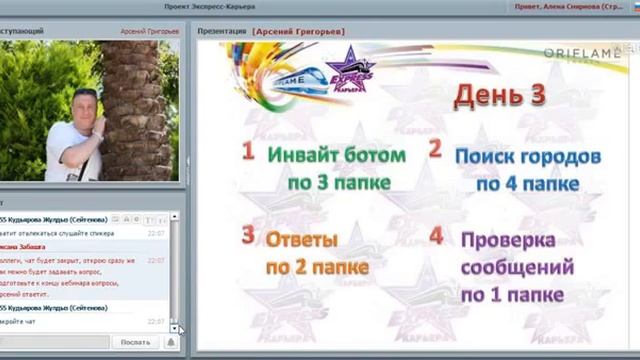
Task: Click 'по 4 папке' text on slide
Action: coord(528,184)
